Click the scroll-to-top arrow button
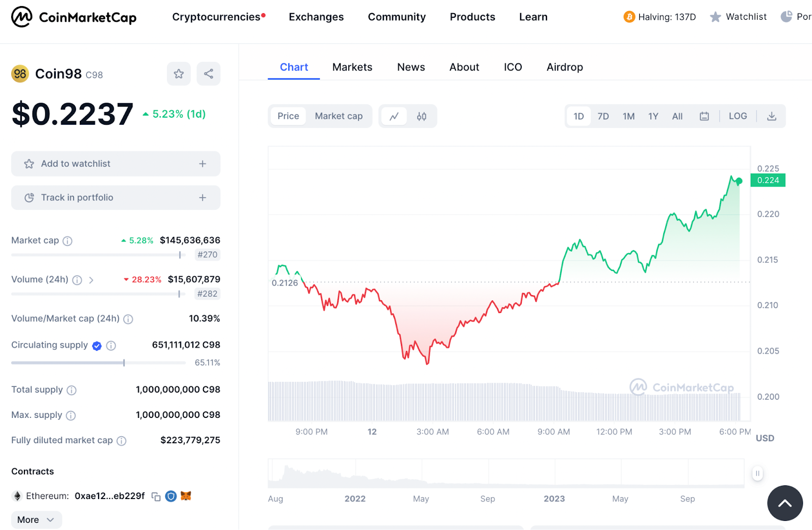Screen dimensions: 812x530 pos(785,503)
